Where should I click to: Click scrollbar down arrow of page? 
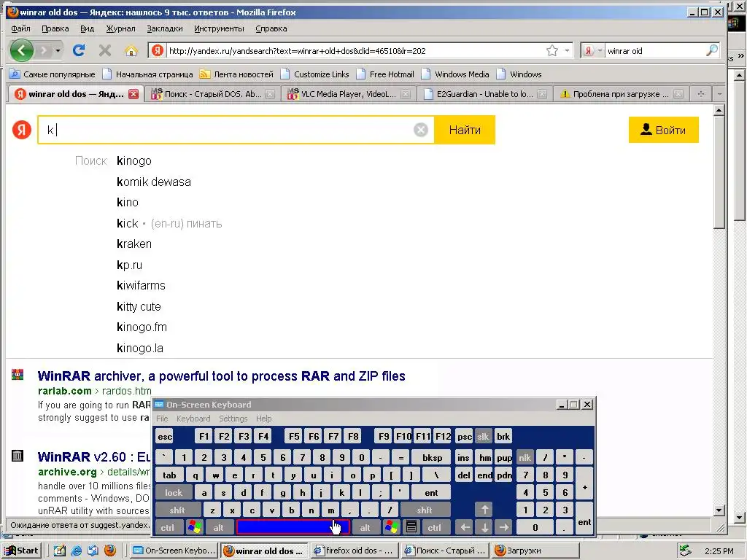click(x=719, y=510)
